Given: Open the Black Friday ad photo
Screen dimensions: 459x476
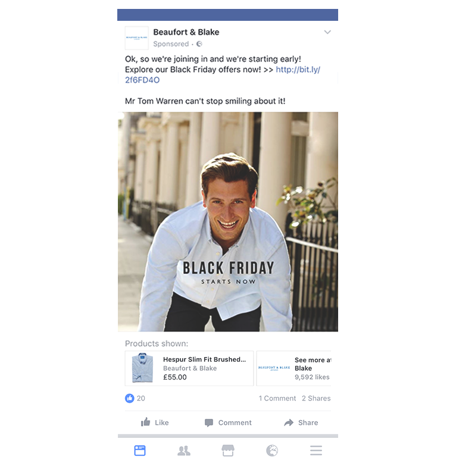Looking at the screenshot, I should point(228,221).
